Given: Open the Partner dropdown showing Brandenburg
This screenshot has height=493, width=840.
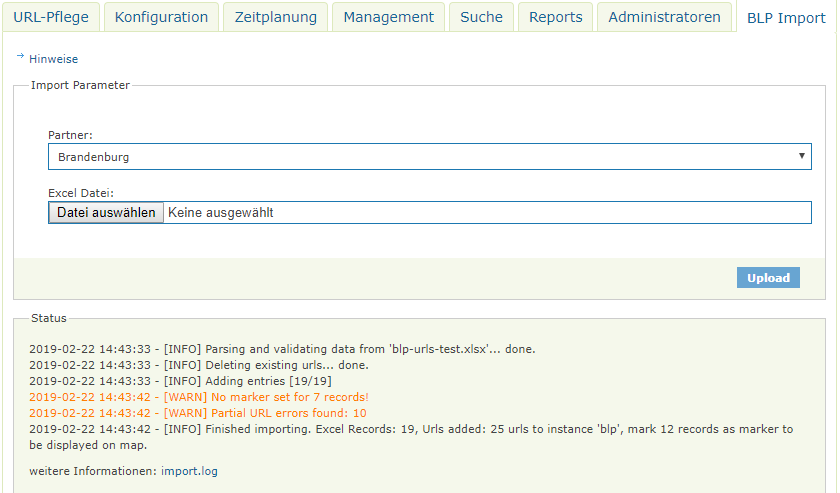Looking at the screenshot, I should (429, 157).
